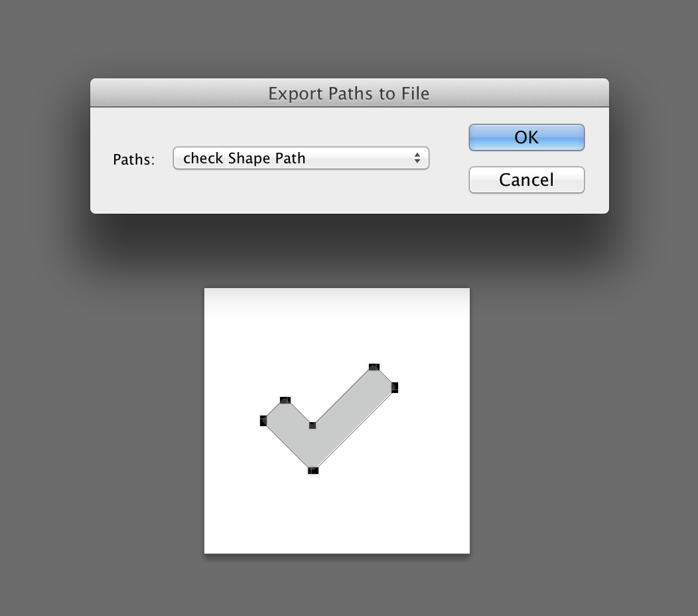Open the Paths dropdown showing check Shape Path
Screen dimensions: 698x616
[301, 158]
